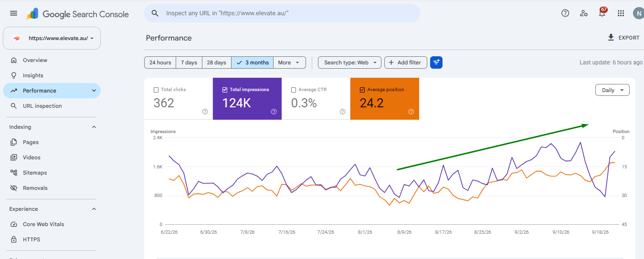
Task: Open notifications bell with 67 badge
Action: tap(602, 13)
